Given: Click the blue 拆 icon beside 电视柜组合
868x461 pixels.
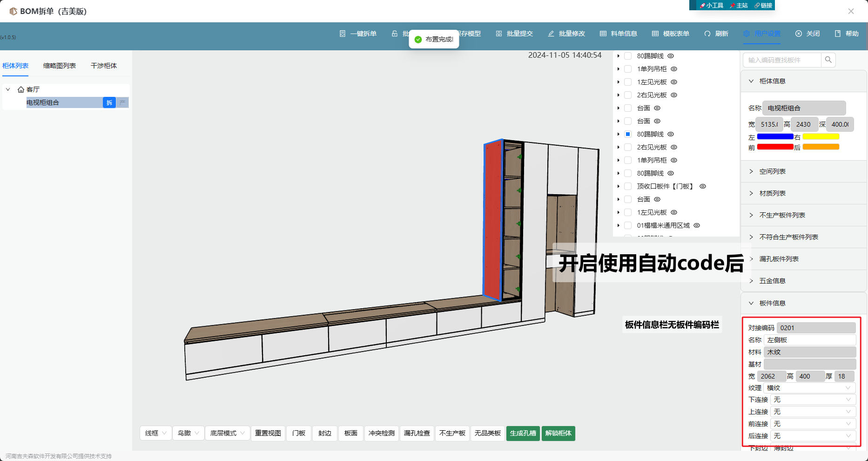Looking at the screenshot, I should 109,102.
